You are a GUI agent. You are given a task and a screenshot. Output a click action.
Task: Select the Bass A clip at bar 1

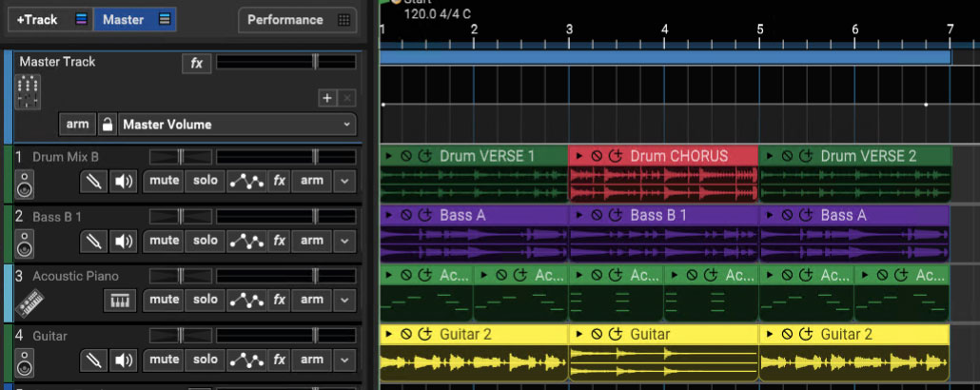click(474, 234)
